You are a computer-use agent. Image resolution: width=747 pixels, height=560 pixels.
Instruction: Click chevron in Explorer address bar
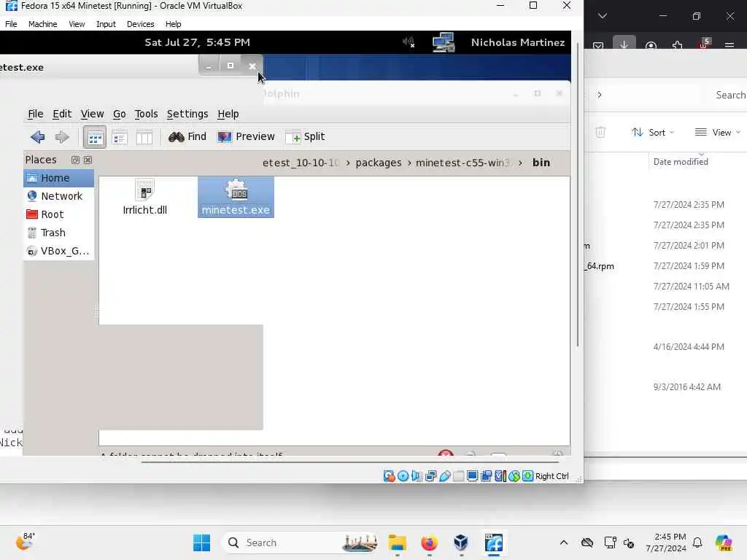coord(600,95)
